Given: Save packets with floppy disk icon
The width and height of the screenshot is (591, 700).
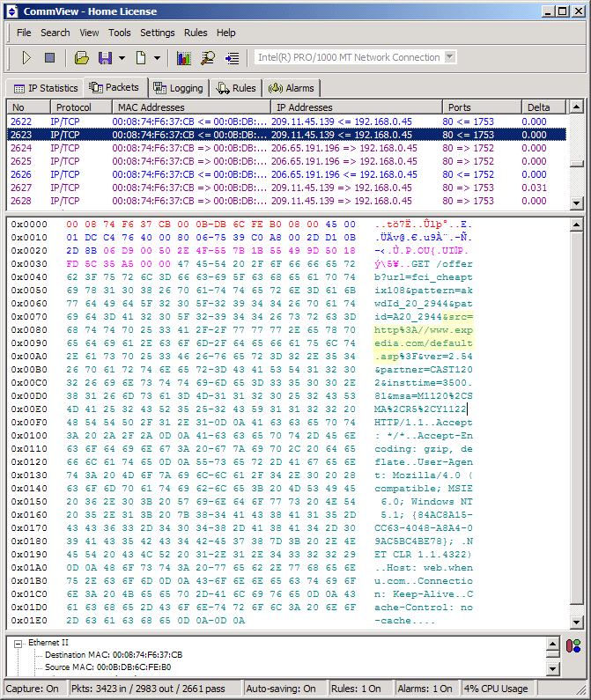Looking at the screenshot, I should click(106, 57).
